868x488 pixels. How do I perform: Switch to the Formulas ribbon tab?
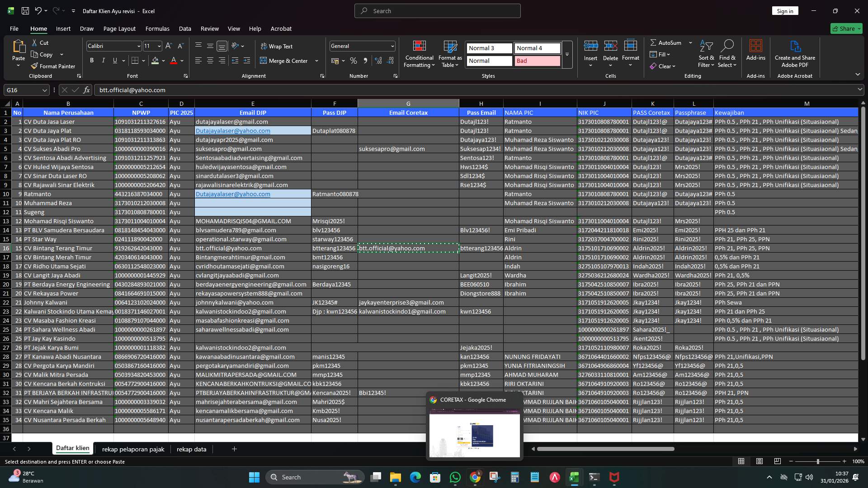(x=157, y=28)
